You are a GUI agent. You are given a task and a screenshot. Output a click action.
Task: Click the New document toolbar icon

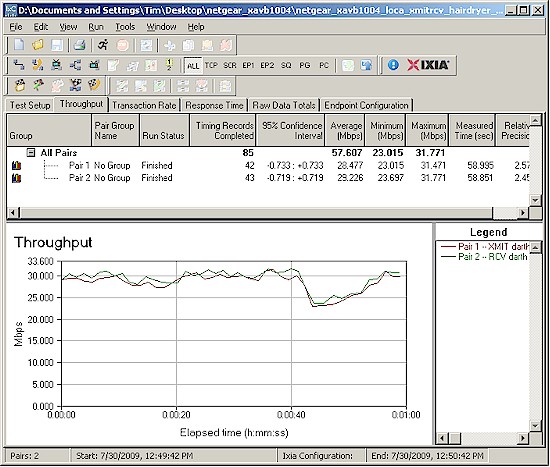[x=19, y=45]
